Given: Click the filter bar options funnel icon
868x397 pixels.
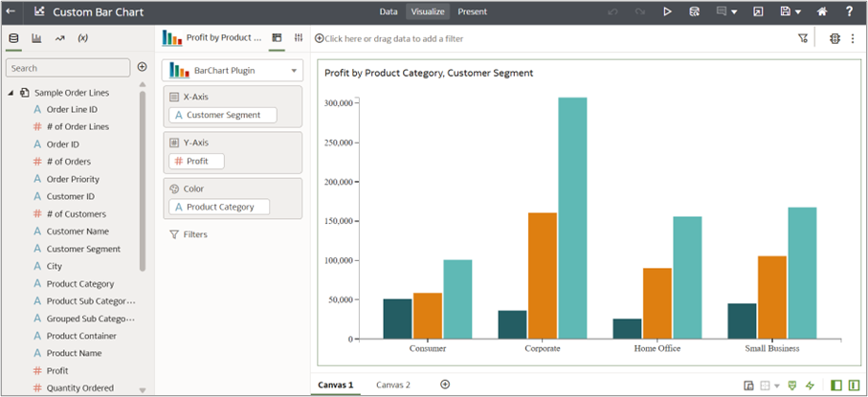Looking at the screenshot, I should click(x=802, y=38).
